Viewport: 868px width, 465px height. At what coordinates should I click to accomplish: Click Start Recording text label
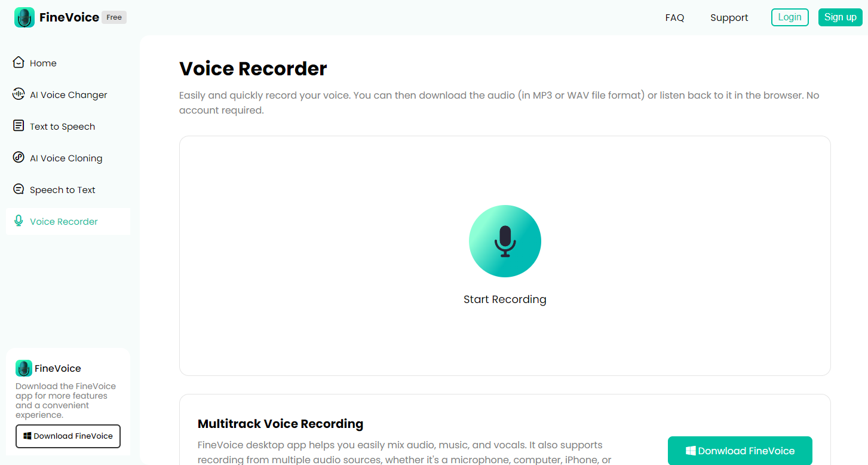point(505,299)
